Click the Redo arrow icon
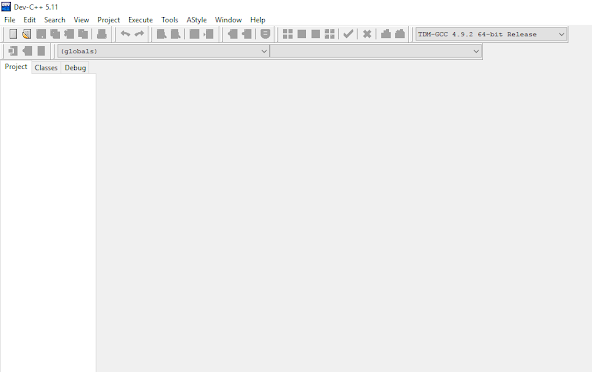 click(x=139, y=34)
